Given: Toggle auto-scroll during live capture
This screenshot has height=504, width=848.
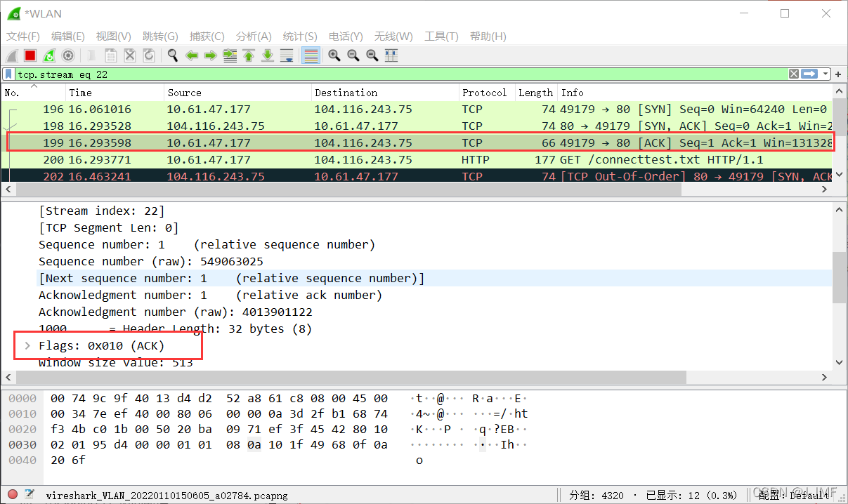Looking at the screenshot, I should click(287, 55).
